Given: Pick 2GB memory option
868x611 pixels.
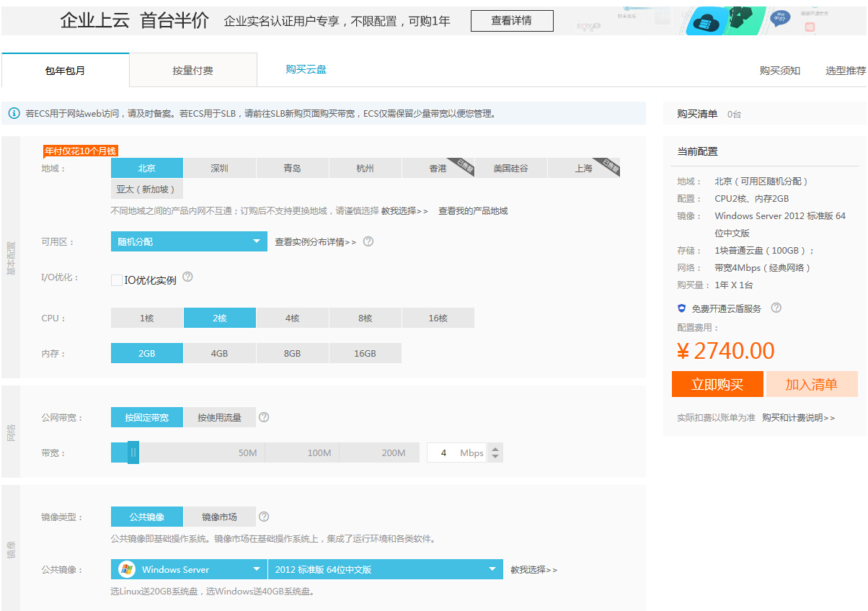Looking at the screenshot, I should point(147,353).
